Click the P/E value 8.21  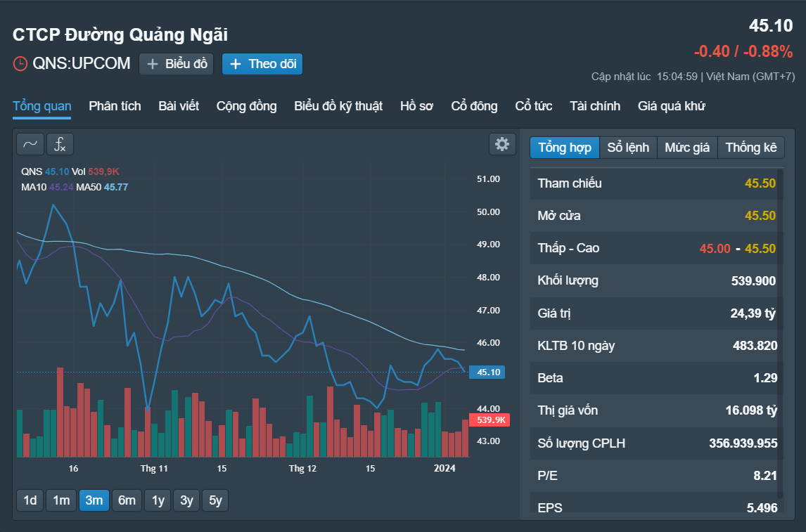pos(765,476)
